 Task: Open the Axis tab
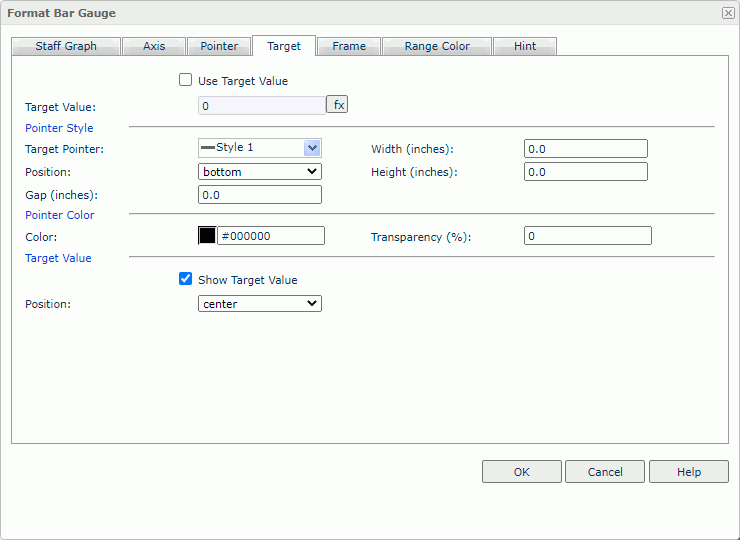(x=154, y=46)
